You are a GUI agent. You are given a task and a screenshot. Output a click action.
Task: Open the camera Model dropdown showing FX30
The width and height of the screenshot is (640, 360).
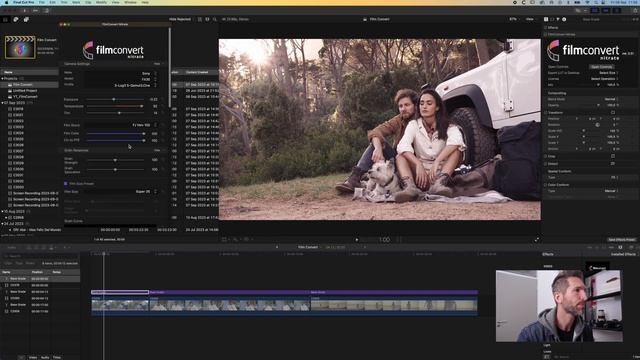pos(120,79)
